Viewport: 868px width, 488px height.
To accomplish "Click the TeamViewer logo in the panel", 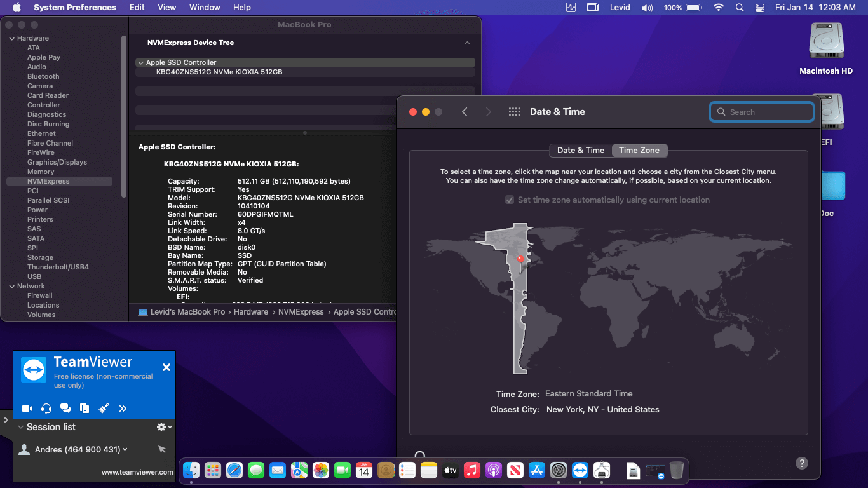I will pyautogui.click(x=34, y=369).
